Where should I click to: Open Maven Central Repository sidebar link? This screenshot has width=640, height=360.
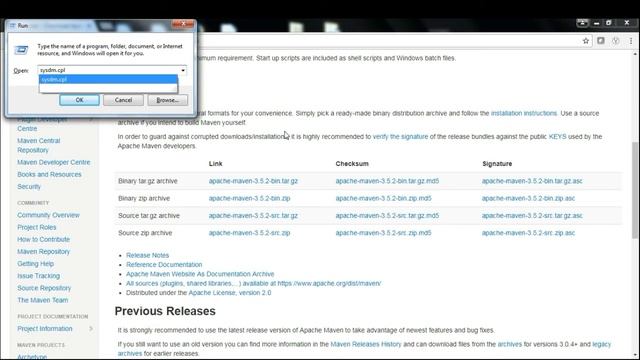pyautogui.click(x=38, y=145)
